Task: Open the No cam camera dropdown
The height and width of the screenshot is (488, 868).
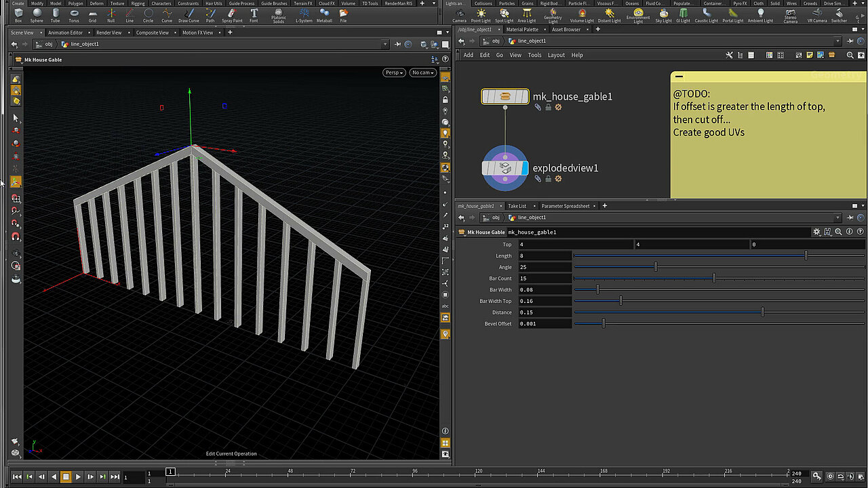Action: pyautogui.click(x=422, y=73)
